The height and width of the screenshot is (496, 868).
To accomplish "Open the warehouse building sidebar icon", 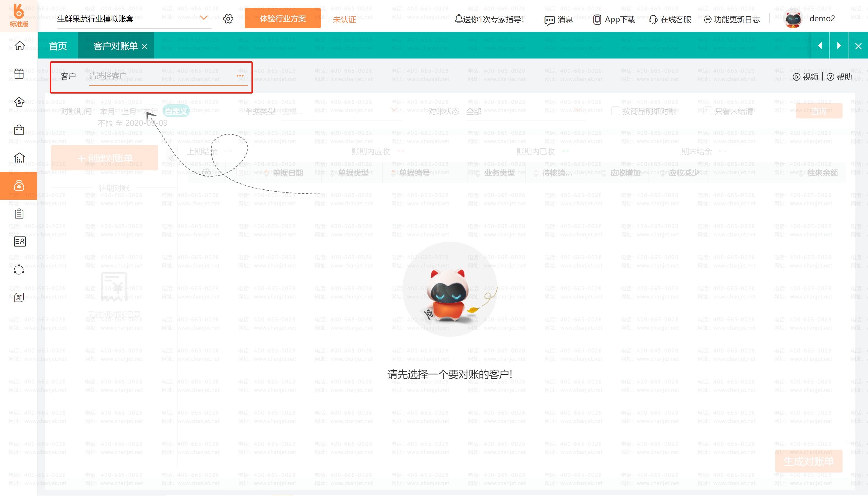I will [19, 158].
